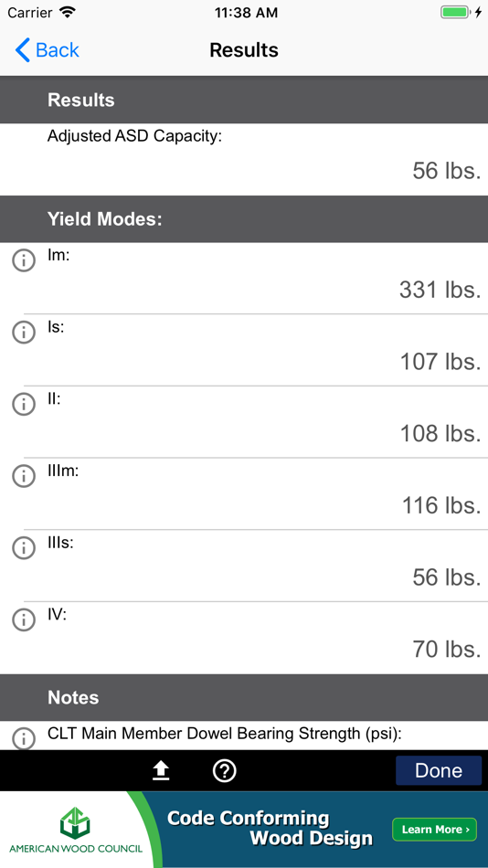This screenshot has width=488, height=868.
Task: Go back using the Back chevron
Action: pyautogui.click(x=48, y=50)
